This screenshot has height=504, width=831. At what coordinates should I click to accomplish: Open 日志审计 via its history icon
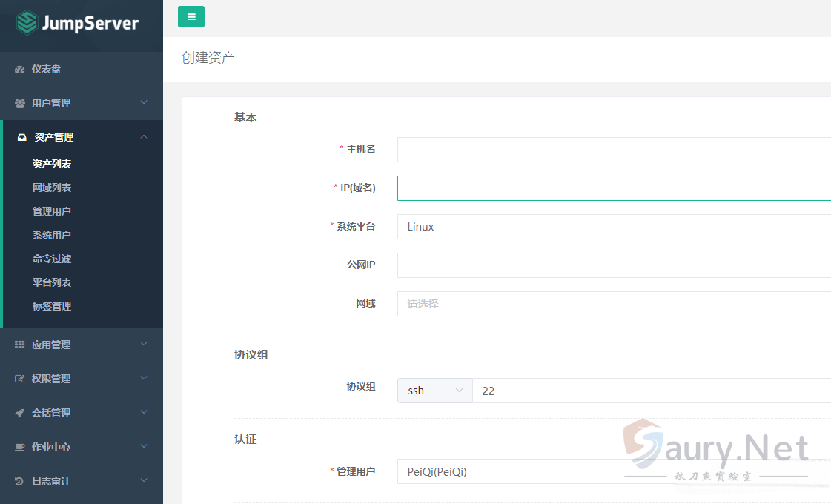(x=19, y=481)
